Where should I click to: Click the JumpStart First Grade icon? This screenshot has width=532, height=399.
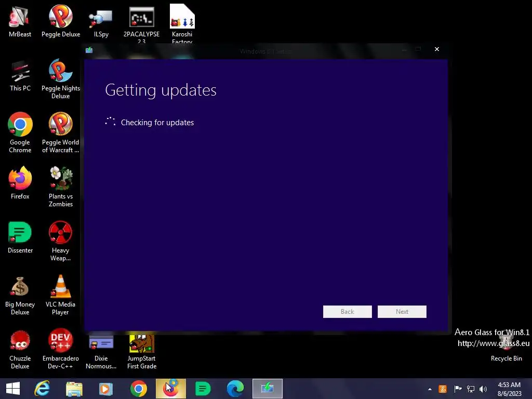tap(141, 351)
